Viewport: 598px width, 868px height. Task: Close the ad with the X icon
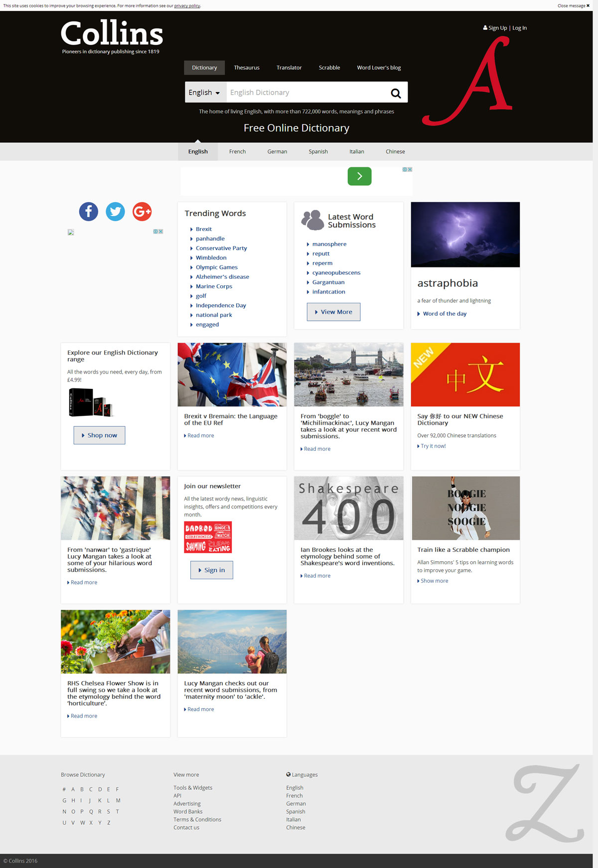(x=410, y=170)
